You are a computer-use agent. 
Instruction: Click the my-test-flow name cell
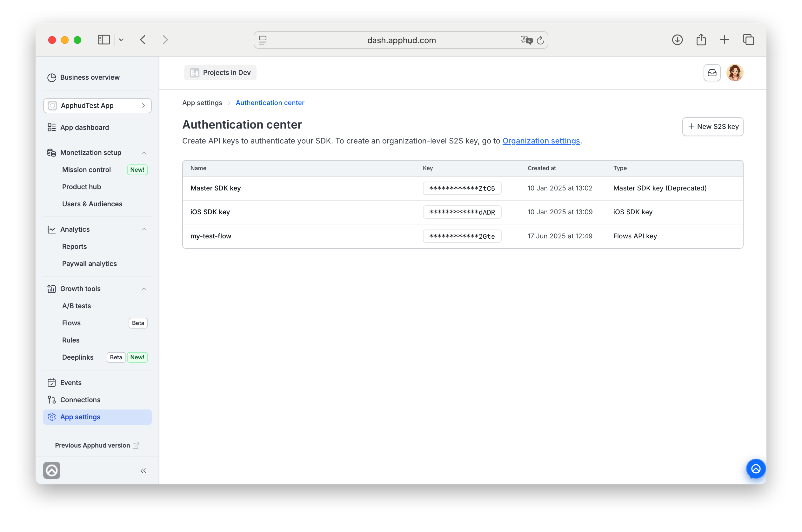(x=211, y=236)
